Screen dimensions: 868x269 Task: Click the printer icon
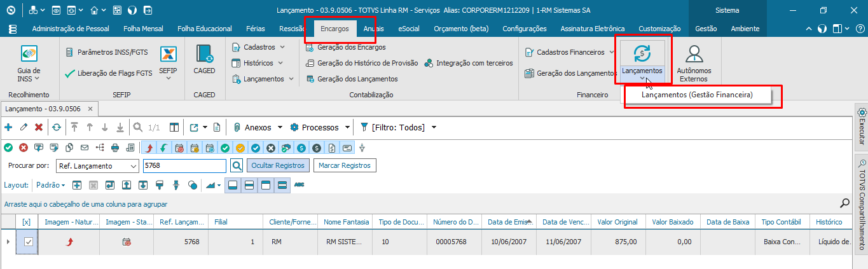point(115,148)
